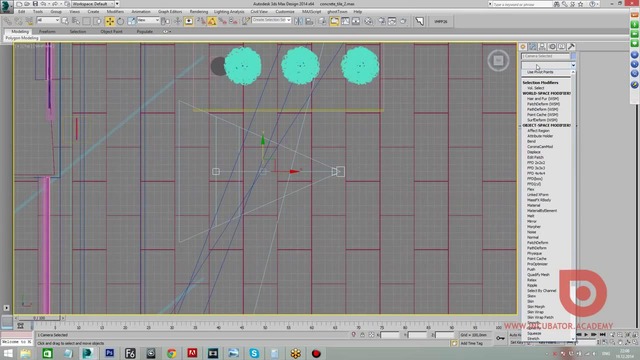The image size is (640, 360).
Task: Click the Save File icon
Action: click(x=36, y=4)
